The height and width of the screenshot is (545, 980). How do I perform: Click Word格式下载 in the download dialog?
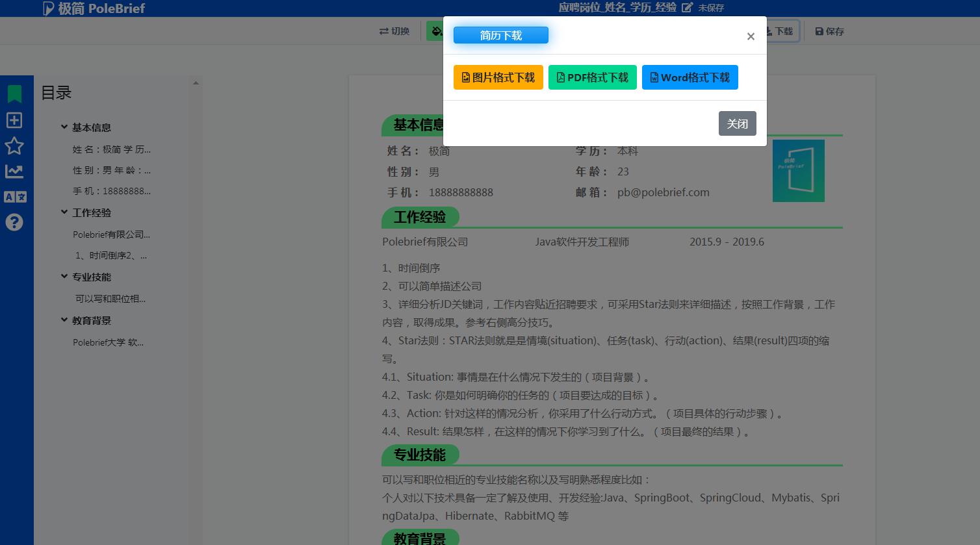(690, 77)
